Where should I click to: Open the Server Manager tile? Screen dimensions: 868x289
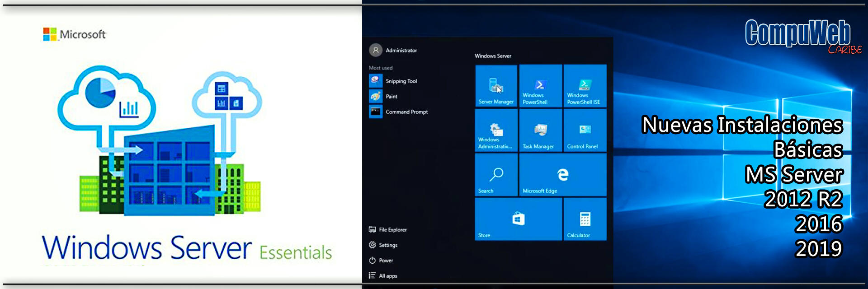click(x=496, y=86)
